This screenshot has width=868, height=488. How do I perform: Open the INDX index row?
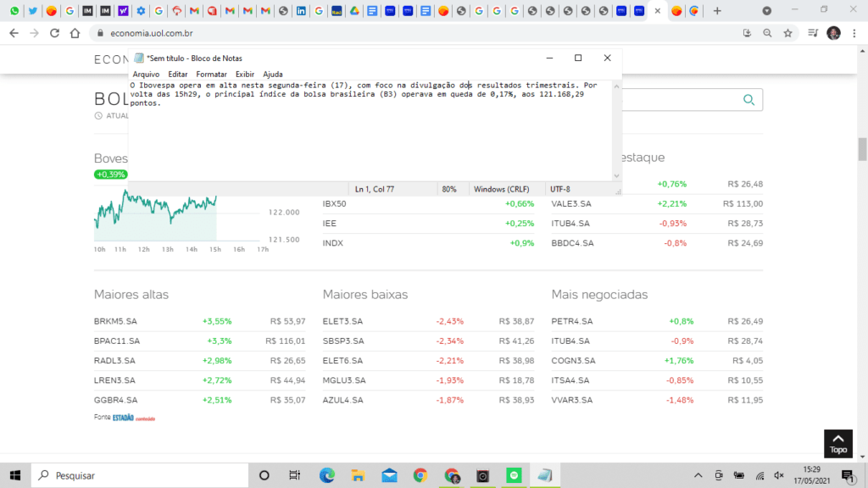pos(428,243)
